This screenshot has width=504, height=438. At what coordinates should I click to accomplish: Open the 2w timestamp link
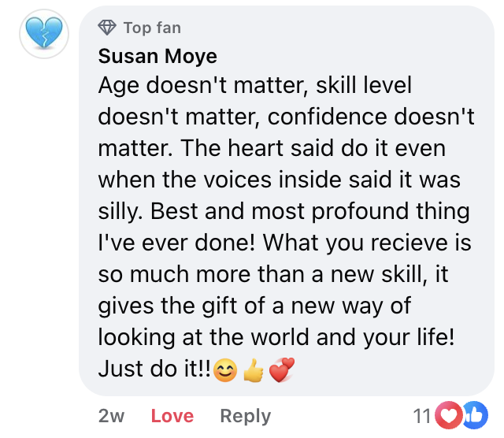click(111, 416)
